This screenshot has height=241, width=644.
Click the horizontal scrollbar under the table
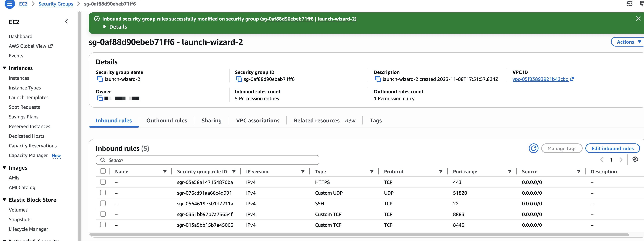(359, 235)
